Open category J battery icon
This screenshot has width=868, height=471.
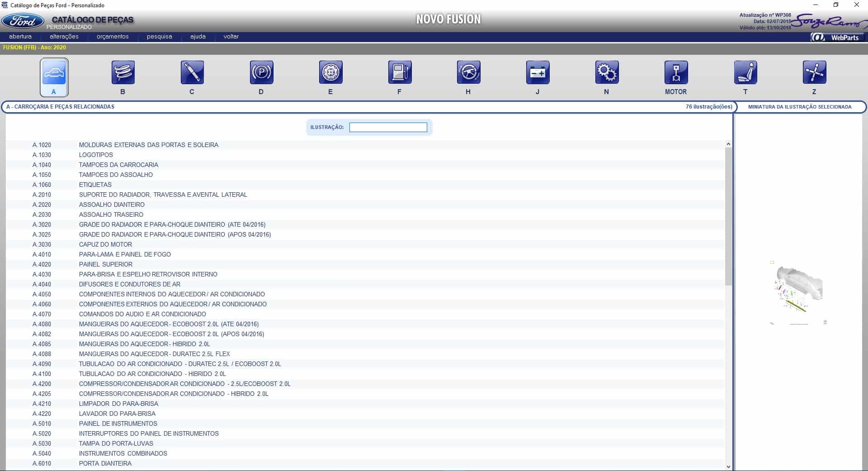click(538, 72)
